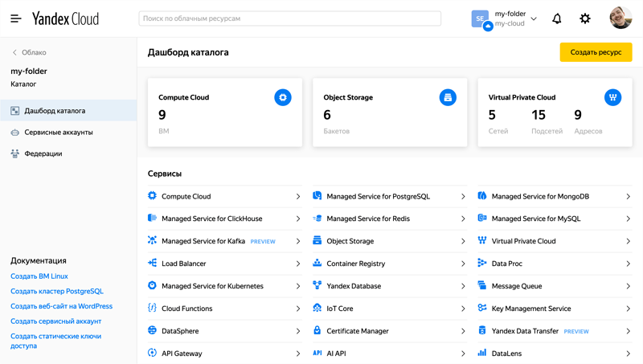The image size is (643, 364).
Task: Click the Managed Service for Kubernetes icon
Action: pyautogui.click(x=152, y=285)
